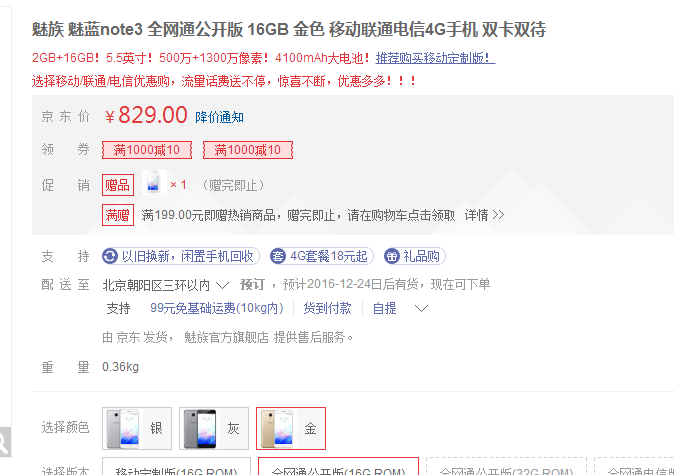Open the 推荐购买移动定制版 link

[x=435, y=58]
